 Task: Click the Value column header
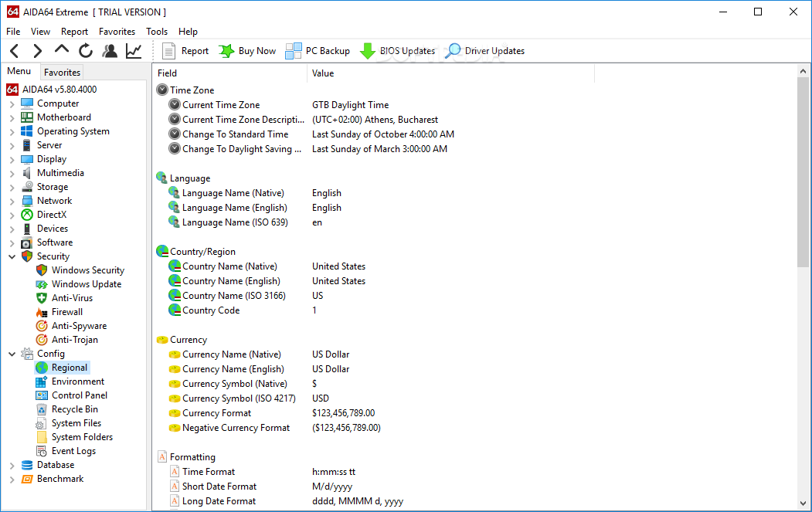point(450,73)
